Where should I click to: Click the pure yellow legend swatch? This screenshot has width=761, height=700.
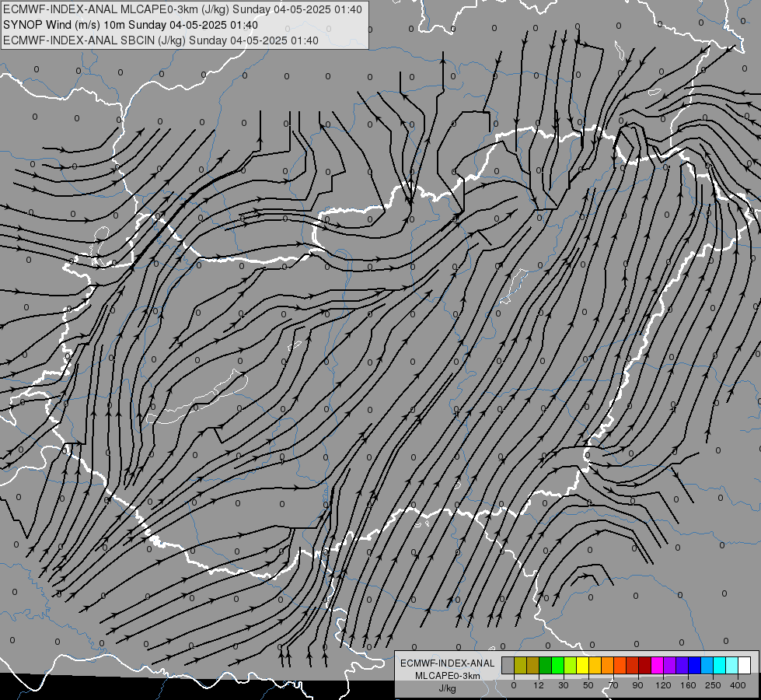(582, 665)
